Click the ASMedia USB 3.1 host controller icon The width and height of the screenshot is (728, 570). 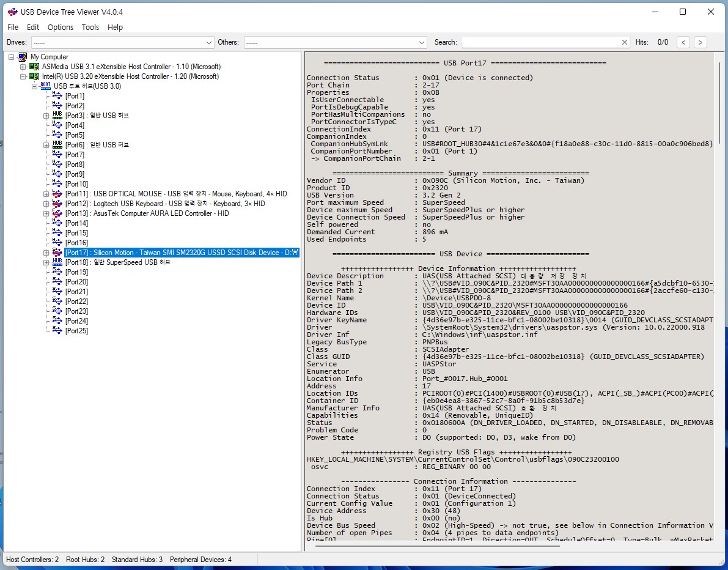pyautogui.click(x=34, y=67)
